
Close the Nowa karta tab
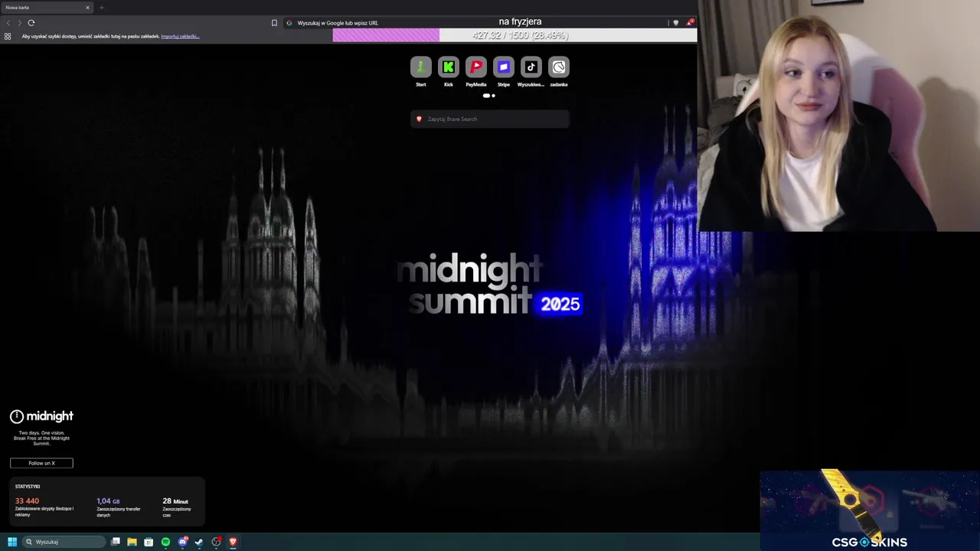(87, 8)
